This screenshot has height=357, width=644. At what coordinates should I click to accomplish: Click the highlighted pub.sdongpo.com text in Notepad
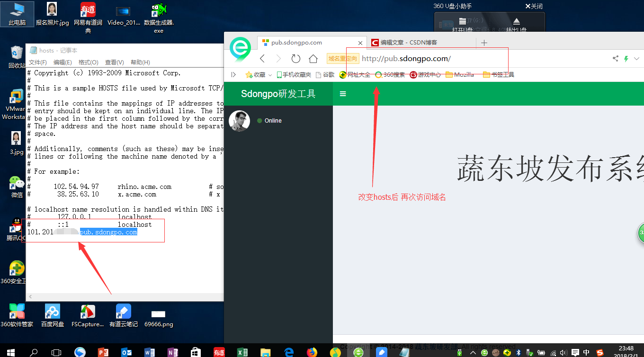coord(108,232)
